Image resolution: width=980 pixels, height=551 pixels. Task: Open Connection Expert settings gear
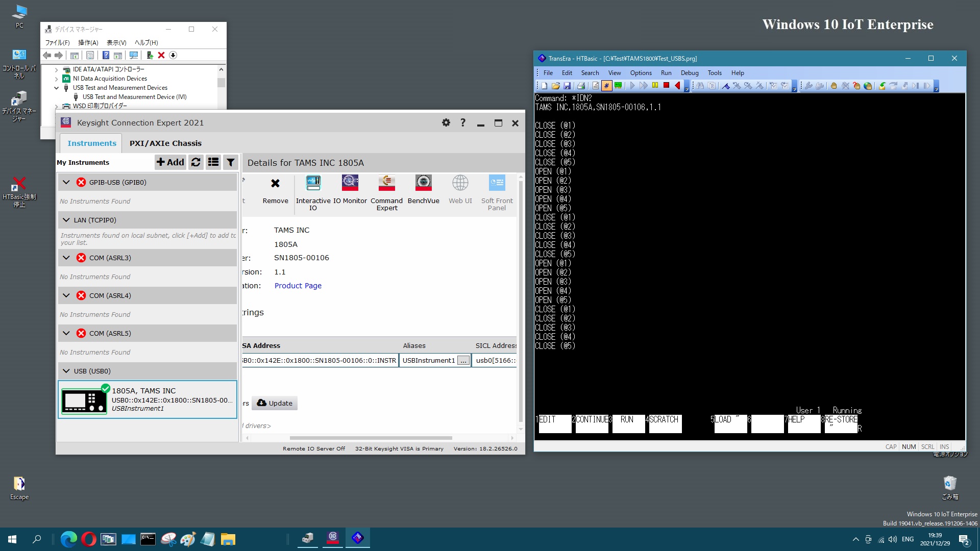(x=446, y=123)
